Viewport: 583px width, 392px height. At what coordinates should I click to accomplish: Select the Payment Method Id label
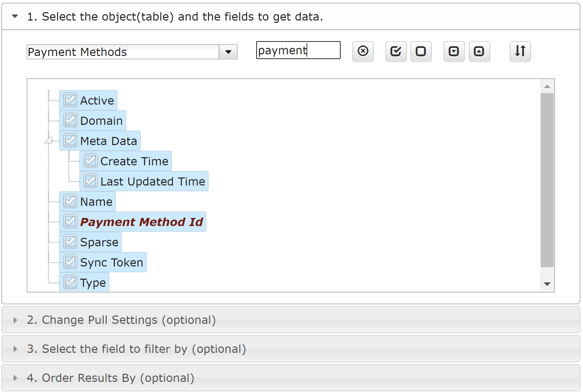pos(141,222)
